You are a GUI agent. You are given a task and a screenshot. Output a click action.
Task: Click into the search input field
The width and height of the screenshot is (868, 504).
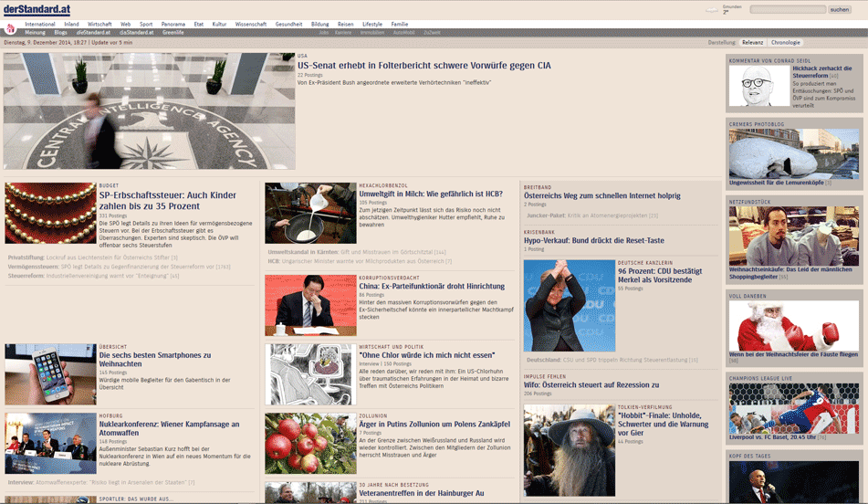click(788, 9)
